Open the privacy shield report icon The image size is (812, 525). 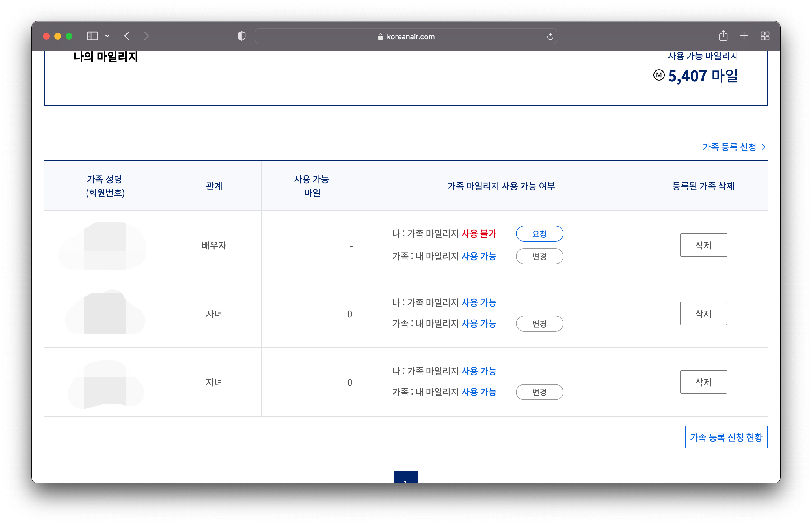coord(241,36)
